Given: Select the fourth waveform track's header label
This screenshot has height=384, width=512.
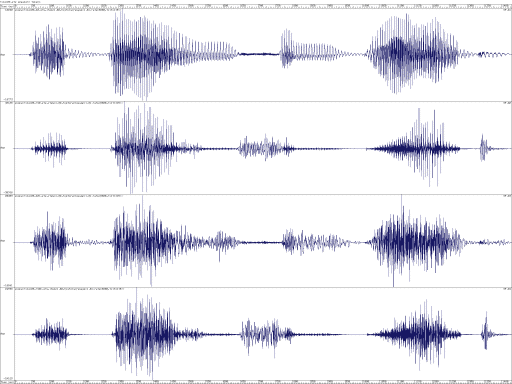Looking at the screenshot, I should pyautogui.click(x=68, y=289).
